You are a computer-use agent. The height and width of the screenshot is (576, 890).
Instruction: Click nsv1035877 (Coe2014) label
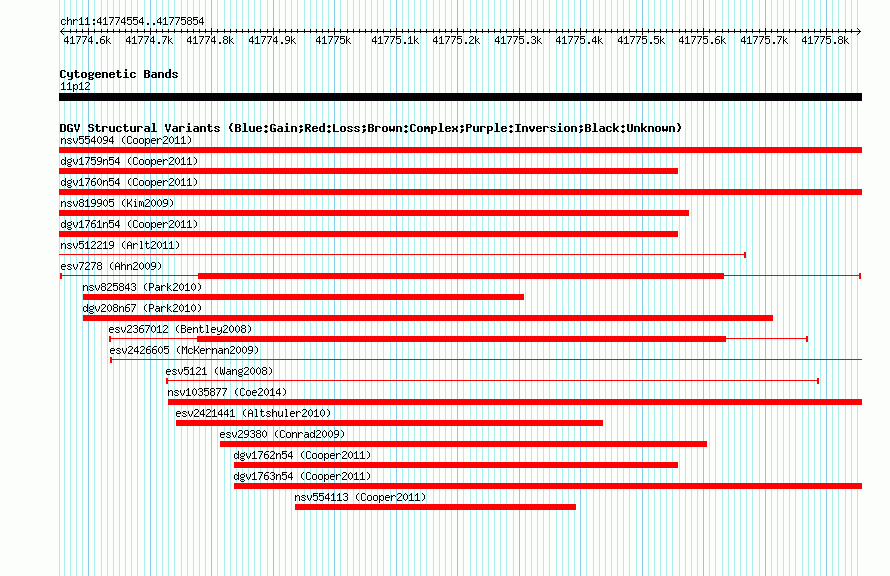pyautogui.click(x=227, y=392)
